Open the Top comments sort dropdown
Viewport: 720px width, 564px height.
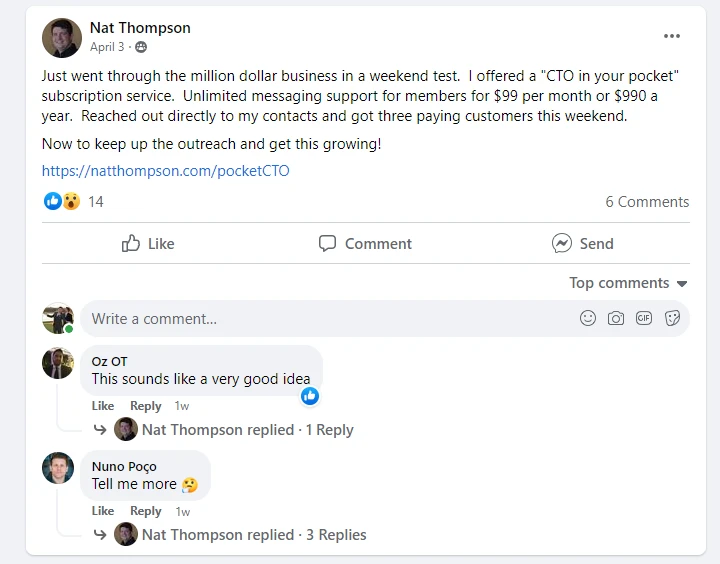pos(628,283)
